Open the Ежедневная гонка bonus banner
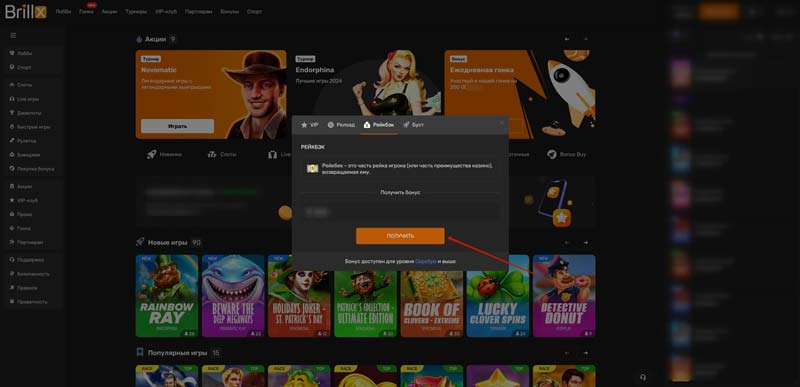Image resolution: width=800 pixels, height=387 pixels. [x=519, y=94]
